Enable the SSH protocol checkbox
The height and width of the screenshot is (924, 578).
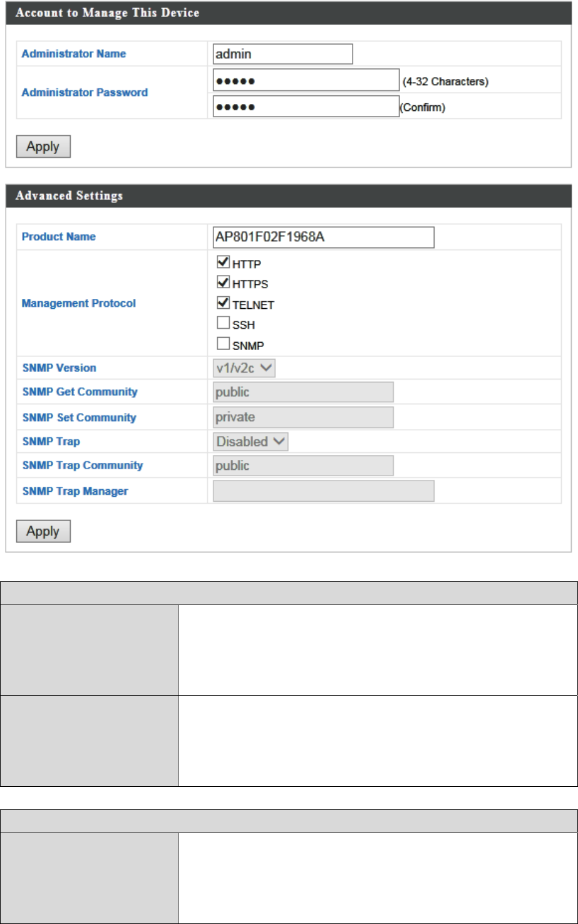[222, 324]
